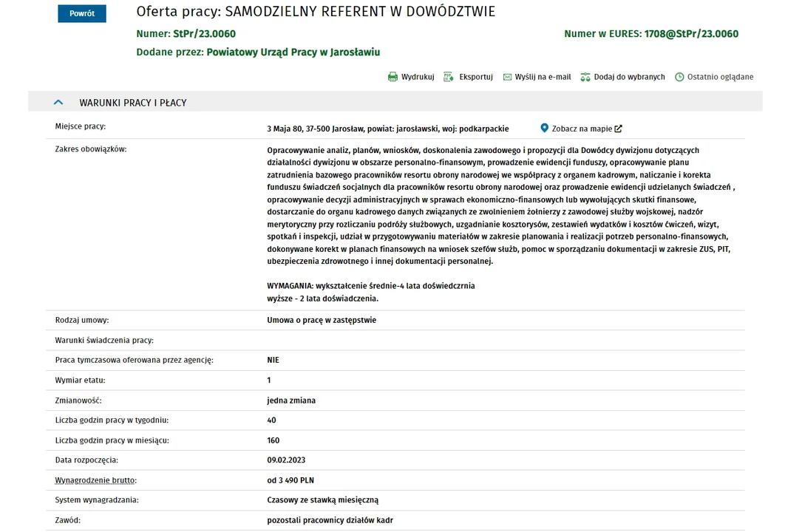The image size is (785, 532).
Task: Click the Eksportuj document icon
Action: pos(448,77)
